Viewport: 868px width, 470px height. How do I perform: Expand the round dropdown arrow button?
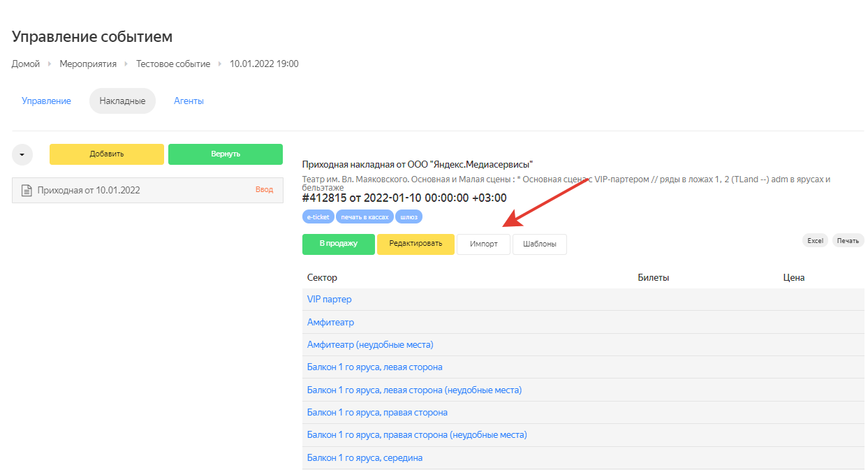[22, 154]
